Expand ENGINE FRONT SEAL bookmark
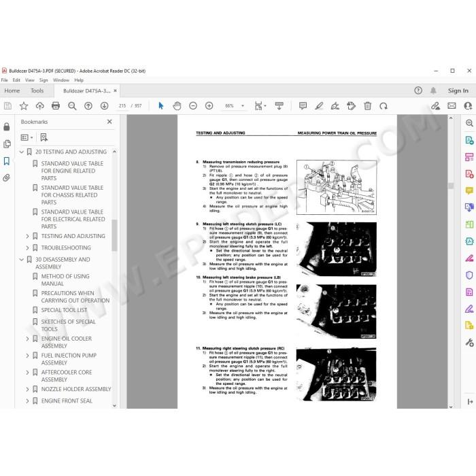Viewport: 476px width, 476px height. tap(27, 401)
